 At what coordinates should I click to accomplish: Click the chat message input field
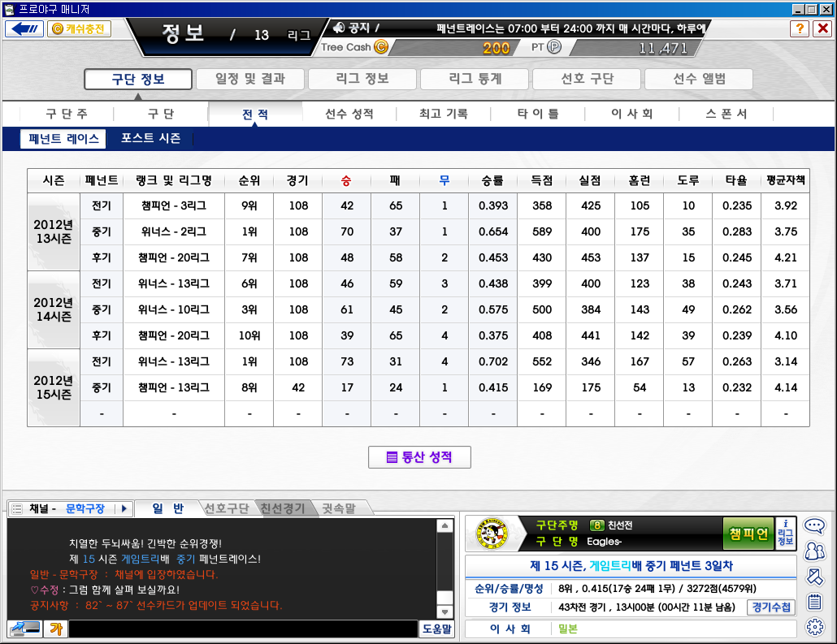point(242,629)
